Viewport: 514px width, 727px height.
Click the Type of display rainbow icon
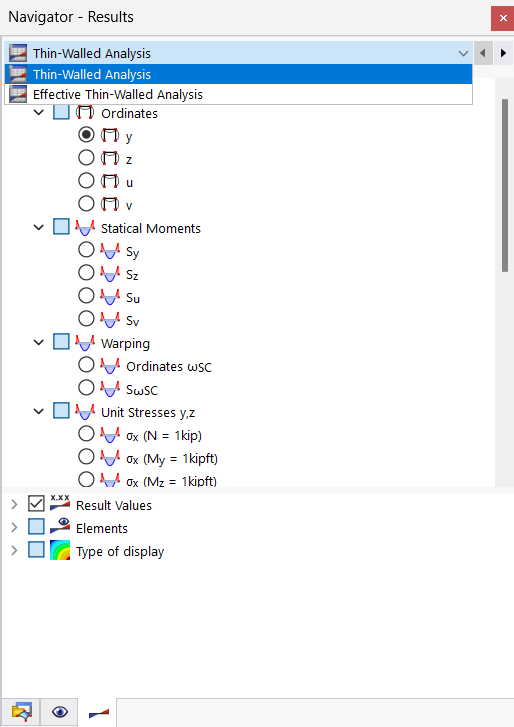[60, 550]
